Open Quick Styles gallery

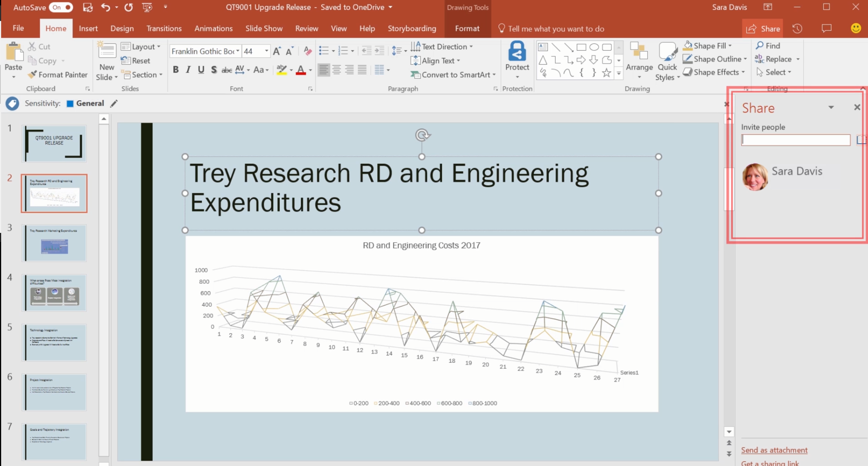click(667, 61)
